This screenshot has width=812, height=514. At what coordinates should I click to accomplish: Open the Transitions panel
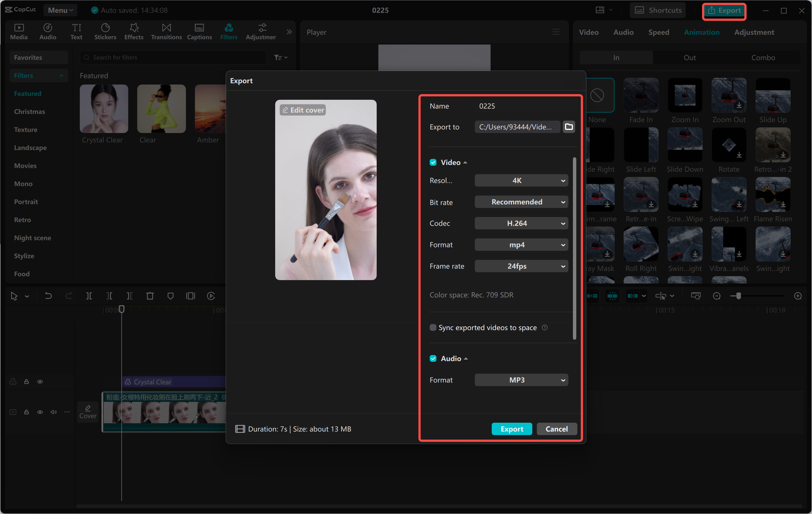click(166, 31)
